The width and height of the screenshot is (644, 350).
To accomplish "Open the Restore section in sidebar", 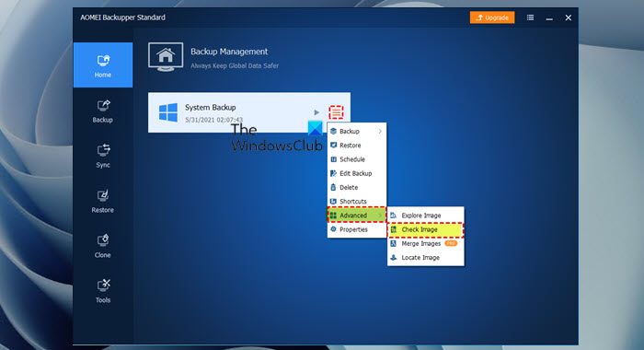I will (x=103, y=201).
